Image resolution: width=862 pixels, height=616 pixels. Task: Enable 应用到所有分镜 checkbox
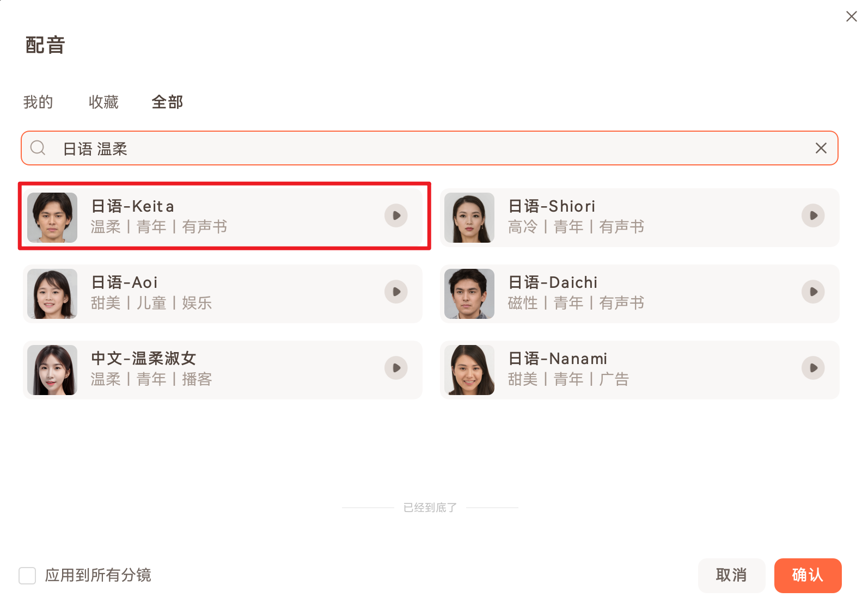point(27,575)
